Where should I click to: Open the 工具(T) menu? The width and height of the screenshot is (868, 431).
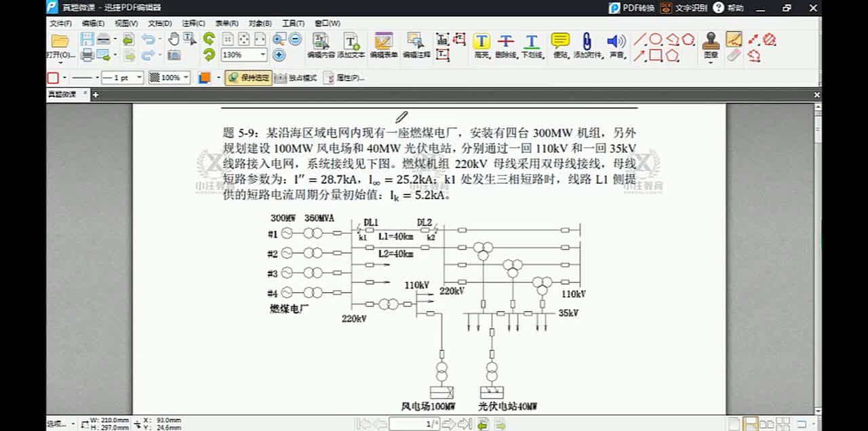tap(293, 23)
